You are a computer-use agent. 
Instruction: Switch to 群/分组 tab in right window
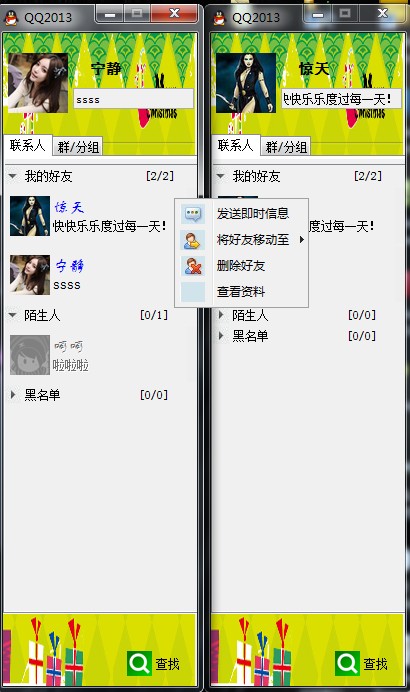click(x=286, y=147)
